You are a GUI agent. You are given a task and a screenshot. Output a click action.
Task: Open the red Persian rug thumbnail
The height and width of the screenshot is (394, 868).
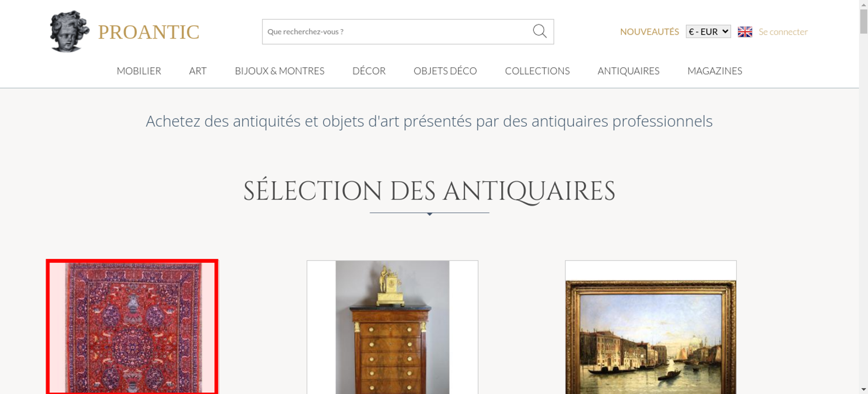132,327
